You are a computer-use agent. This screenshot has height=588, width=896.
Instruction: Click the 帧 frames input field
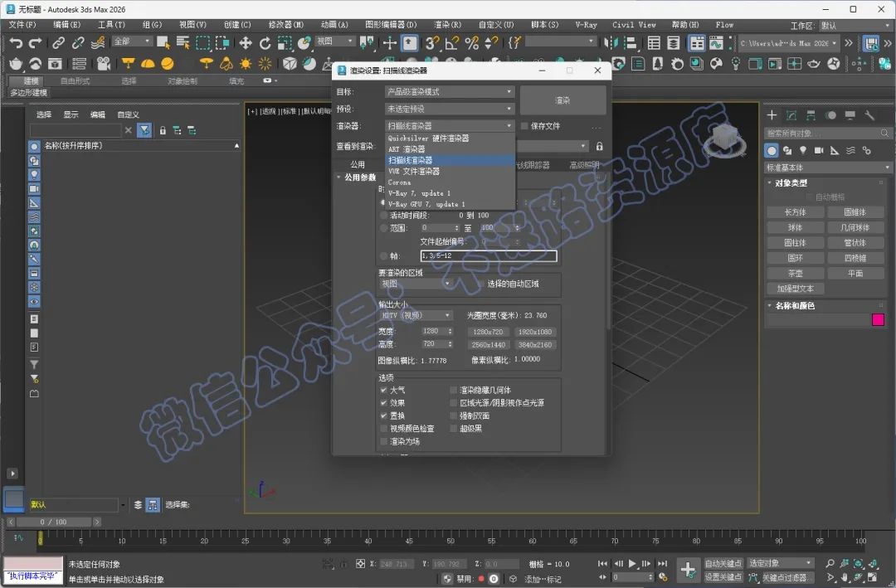[x=489, y=256]
